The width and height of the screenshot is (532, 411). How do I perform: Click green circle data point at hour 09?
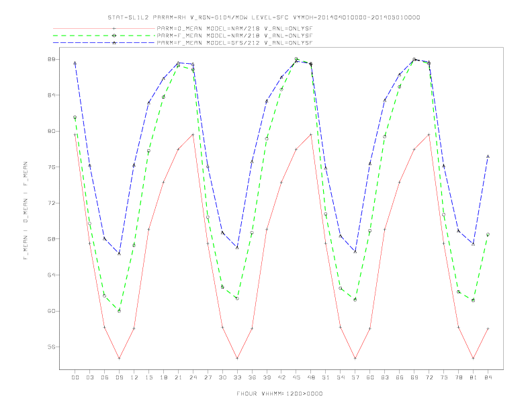click(119, 311)
